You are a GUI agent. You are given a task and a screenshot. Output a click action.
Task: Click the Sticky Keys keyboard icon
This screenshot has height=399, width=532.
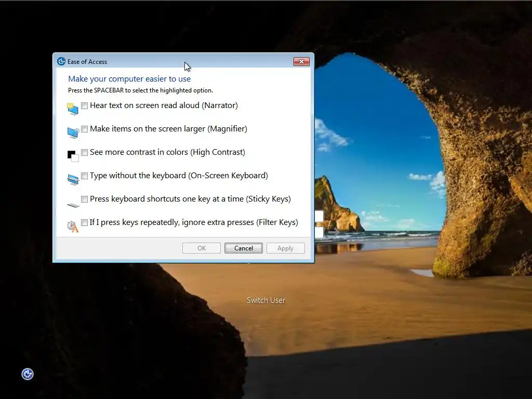point(73,205)
